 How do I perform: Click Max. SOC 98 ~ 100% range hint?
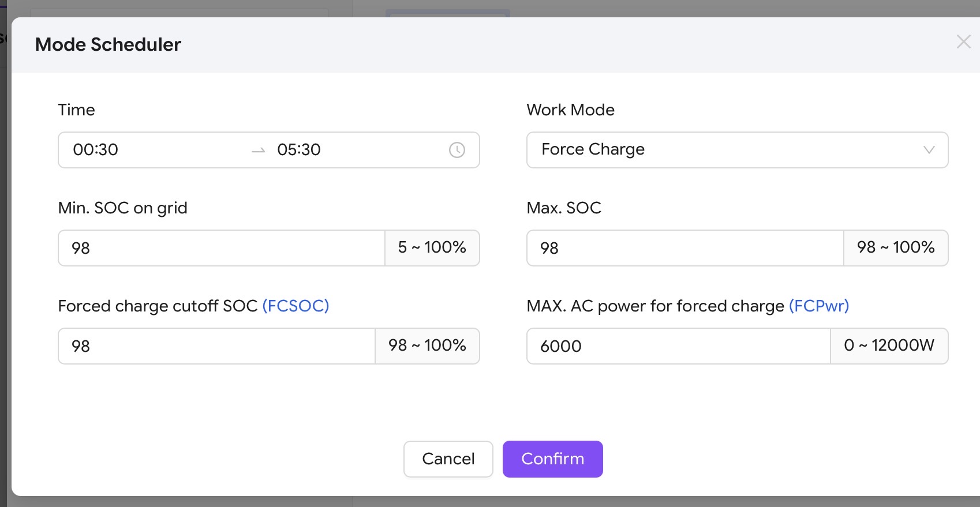[896, 247]
